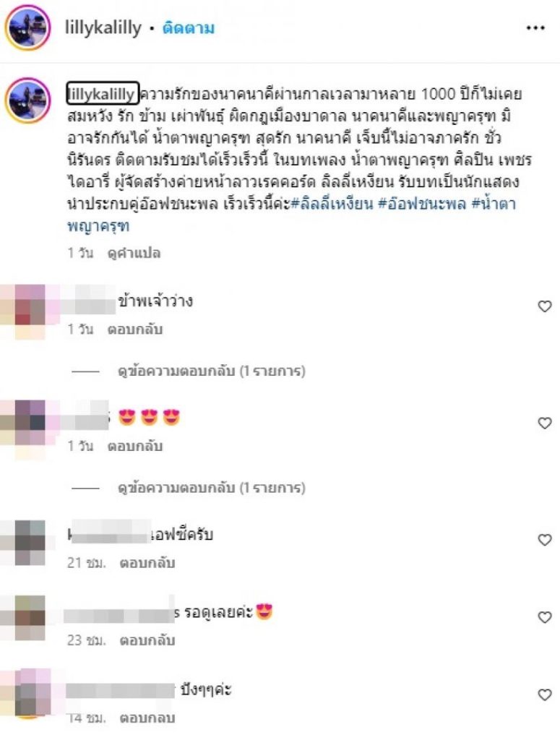560x740 pixels.
Task: Open the lillykalilly username in the header
Action: coord(103,28)
